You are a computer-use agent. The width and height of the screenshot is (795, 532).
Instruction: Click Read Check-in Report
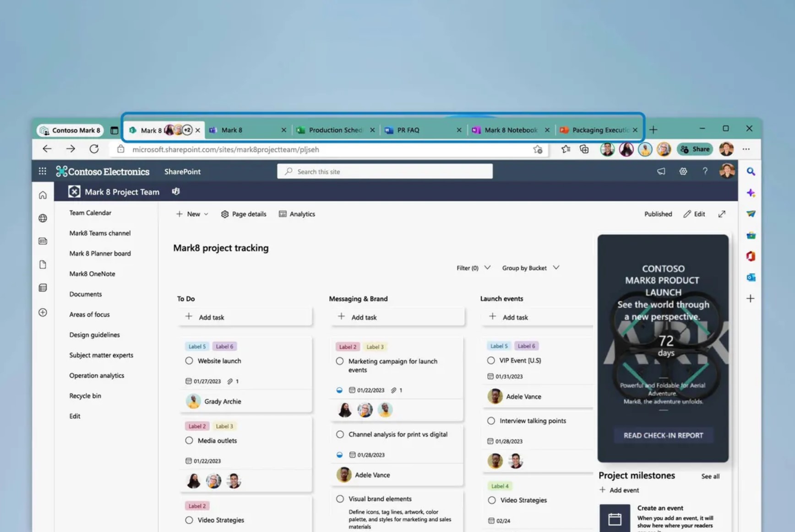663,435
